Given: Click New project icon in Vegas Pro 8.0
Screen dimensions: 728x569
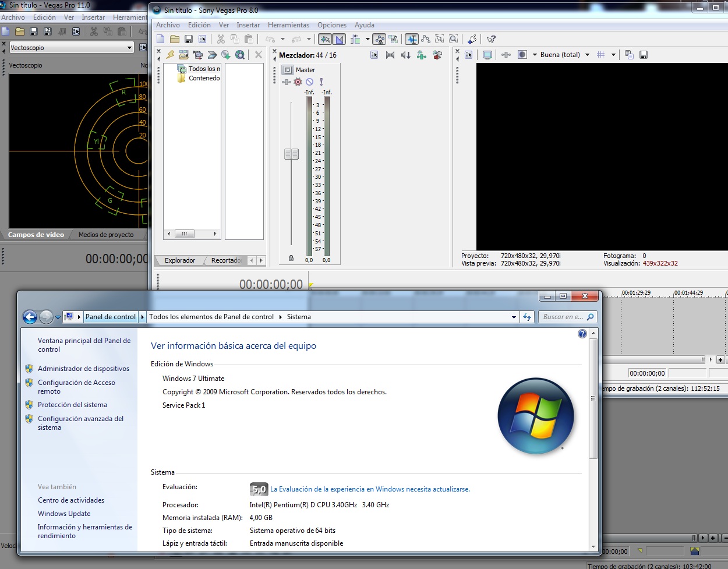Looking at the screenshot, I should click(161, 39).
